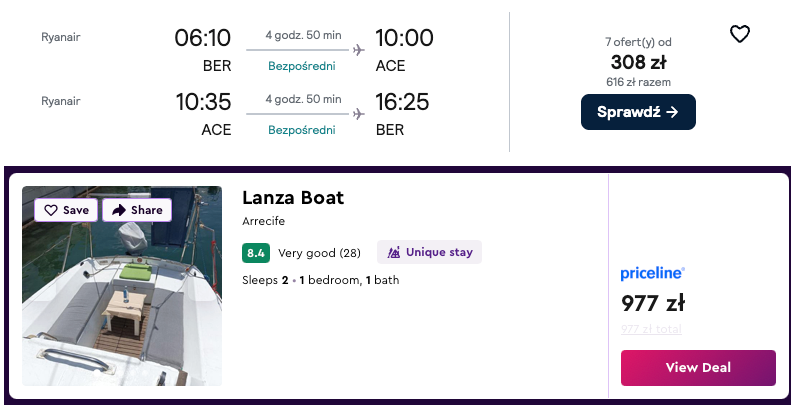This screenshot has width=791, height=406.
Task: Open the View Deal button
Action: pos(698,367)
